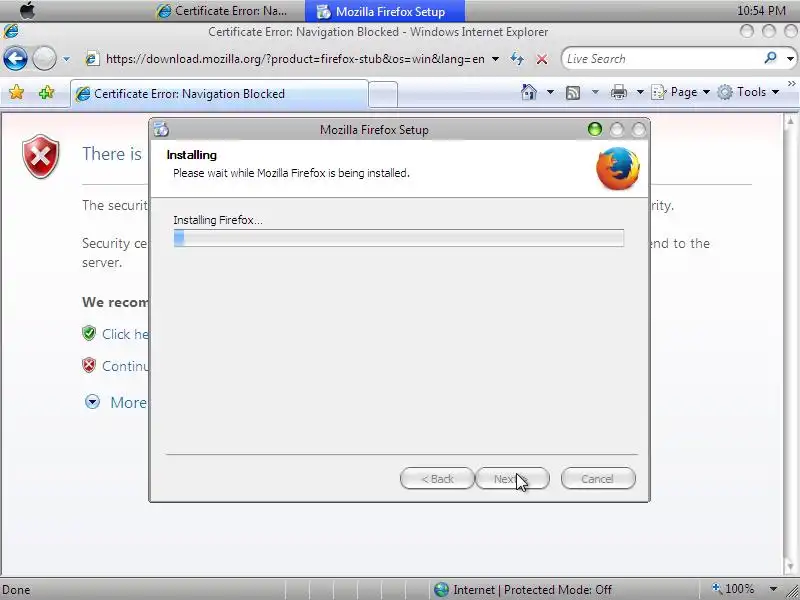This screenshot has height=600, width=800.
Task: Click the 100% zoom level button
Action: coord(733,589)
